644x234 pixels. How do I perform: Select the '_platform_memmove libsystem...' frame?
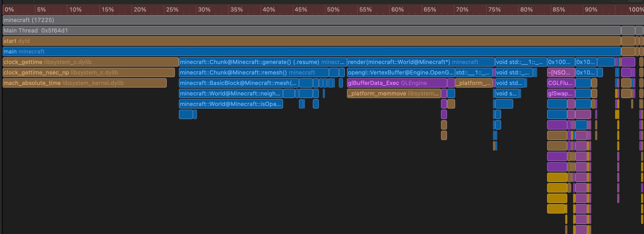point(394,94)
